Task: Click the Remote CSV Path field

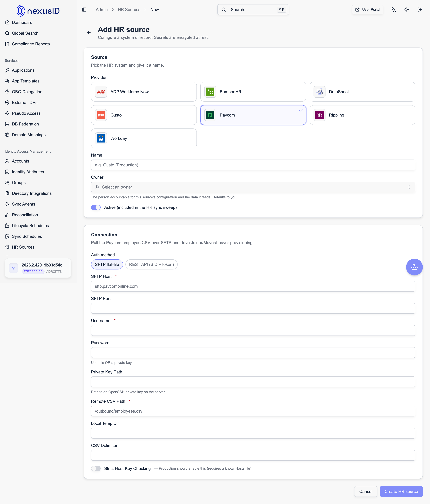Action: [253, 411]
